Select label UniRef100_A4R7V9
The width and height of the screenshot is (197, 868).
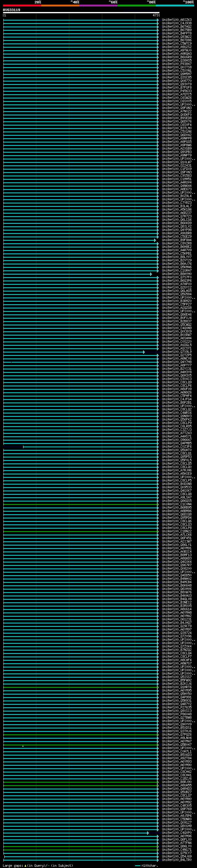(x=176, y=250)
